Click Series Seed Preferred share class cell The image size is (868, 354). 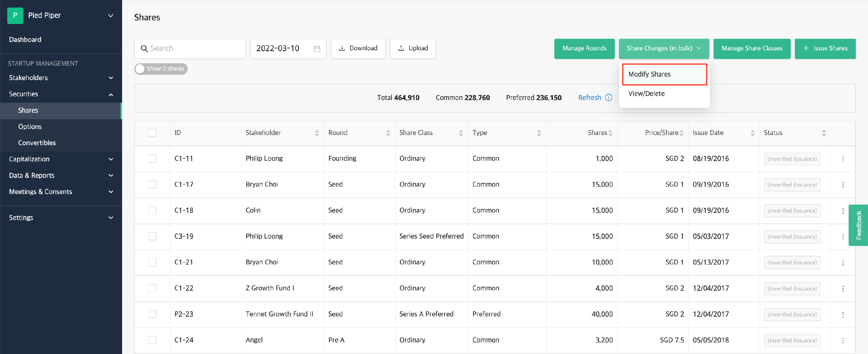431,237
